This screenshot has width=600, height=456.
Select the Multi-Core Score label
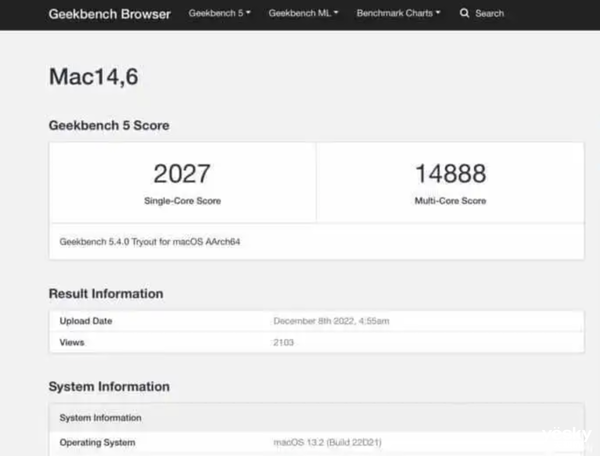tap(449, 201)
